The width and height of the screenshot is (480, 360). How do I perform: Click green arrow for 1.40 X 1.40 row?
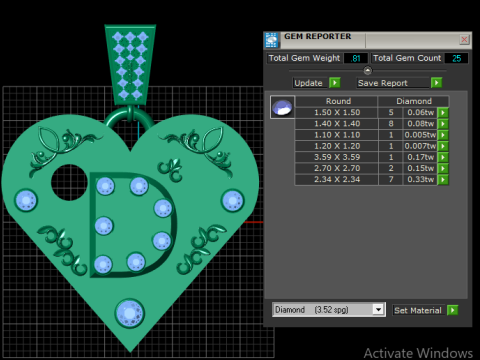click(x=443, y=124)
